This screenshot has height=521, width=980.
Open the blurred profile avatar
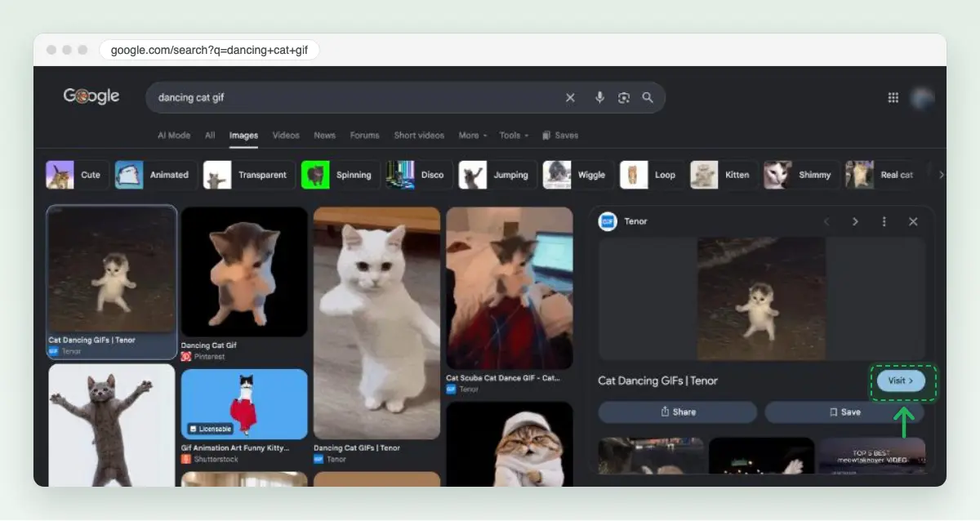pos(923,98)
